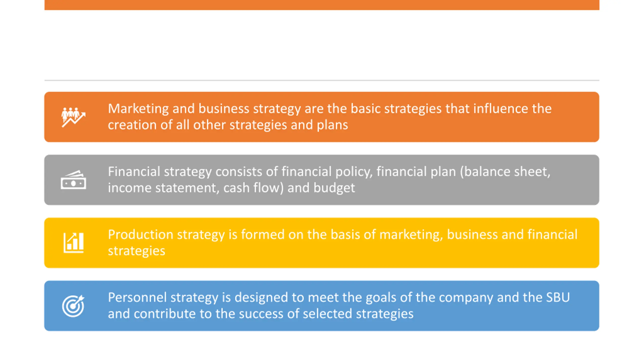
Task: Click the cash banknote icon
Action: [x=73, y=180]
